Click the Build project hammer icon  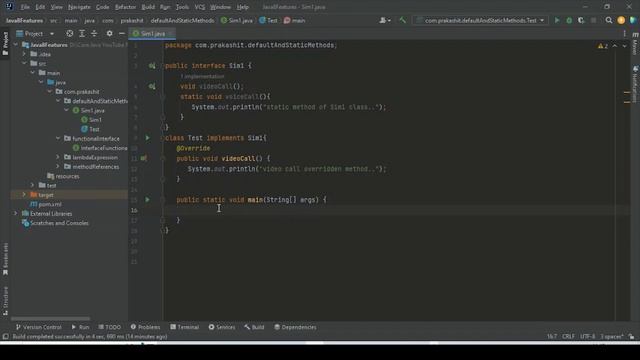(402, 20)
